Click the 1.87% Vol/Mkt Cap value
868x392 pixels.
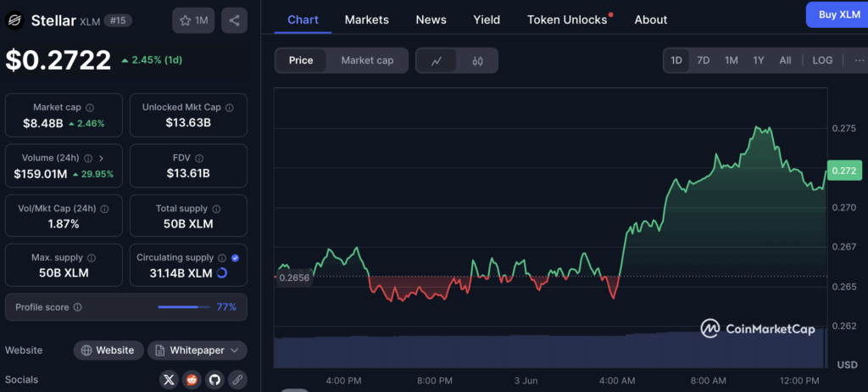pyautogui.click(x=64, y=224)
